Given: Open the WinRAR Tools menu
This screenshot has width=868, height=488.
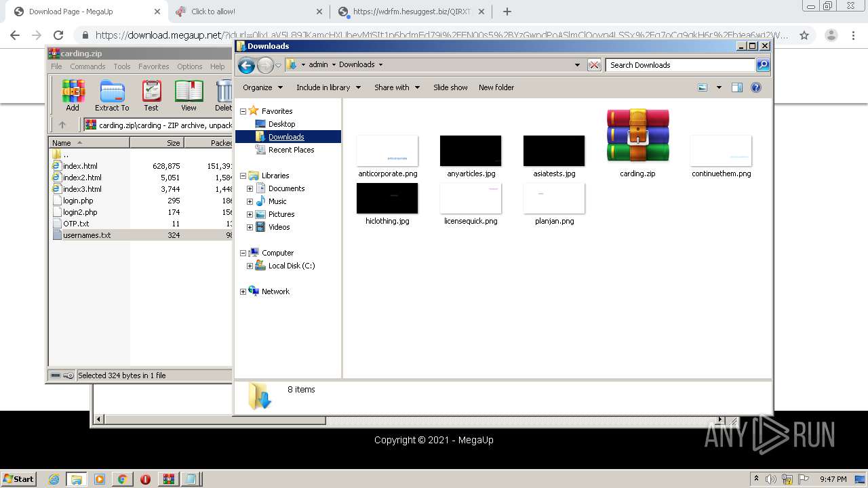Looking at the screenshot, I should [122, 66].
